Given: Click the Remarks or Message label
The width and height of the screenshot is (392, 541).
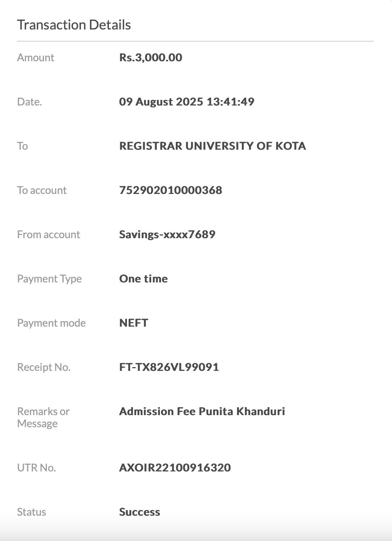Looking at the screenshot, I should 43,417.
